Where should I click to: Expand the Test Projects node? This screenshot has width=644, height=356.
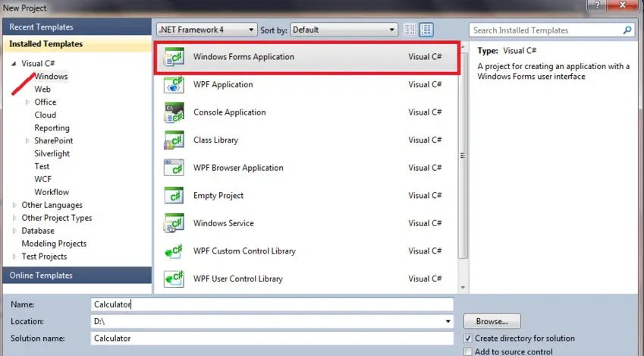pos(14,257)
